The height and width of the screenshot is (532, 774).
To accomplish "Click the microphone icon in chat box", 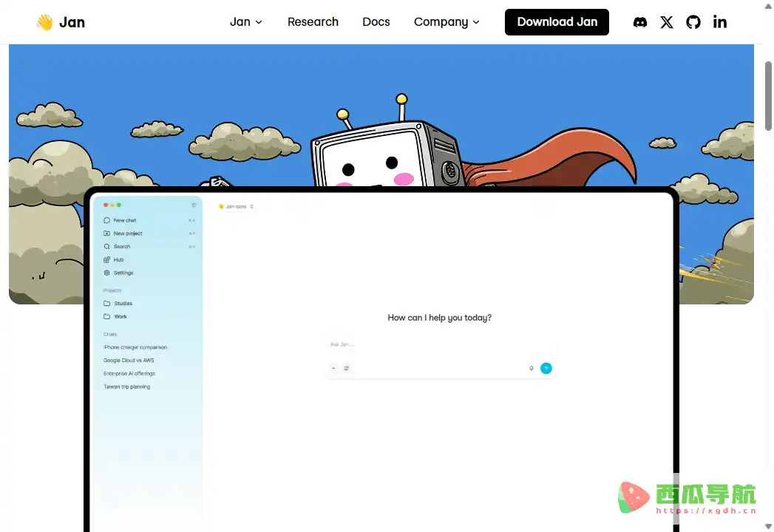I will (x=532, y=368).
